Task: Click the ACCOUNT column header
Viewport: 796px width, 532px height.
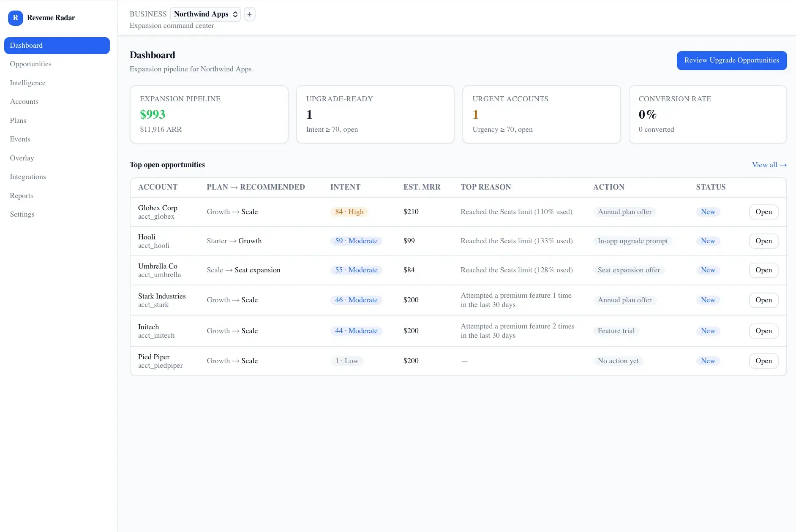Action: click(x=158, y=187)
